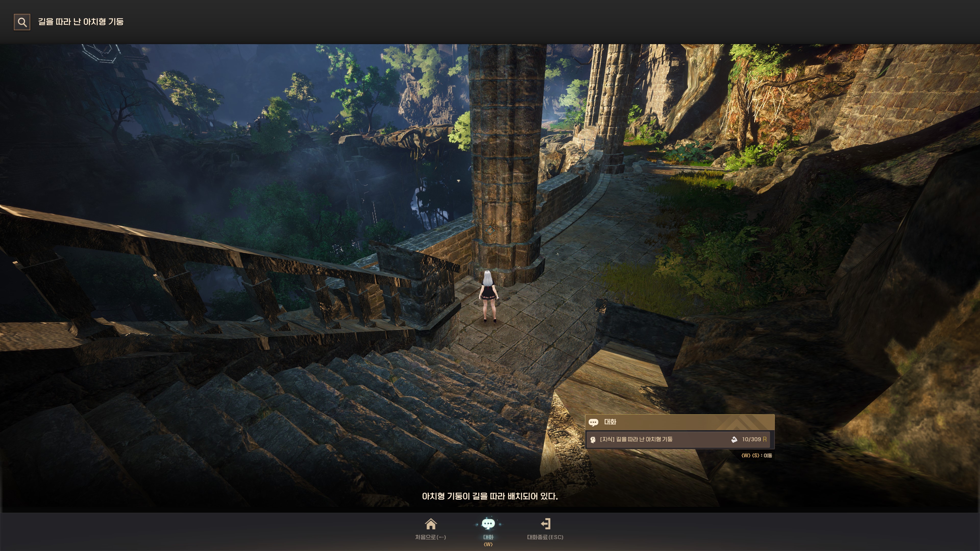Screen dimensions: 980x551
Task: Click the 대화 panel header title
Action: pyautogui.click(x=610, y=422)
